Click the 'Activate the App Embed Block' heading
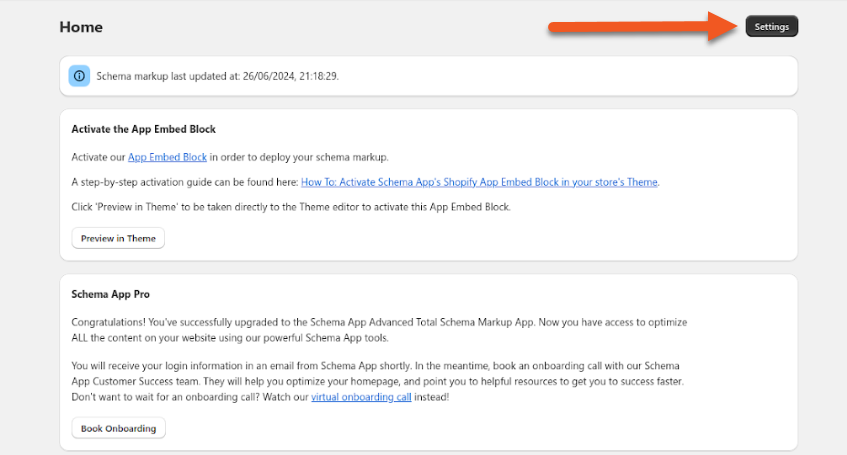The height and width of the screenshot is (455, 847). pyautogui.click(x=144, y=129)
